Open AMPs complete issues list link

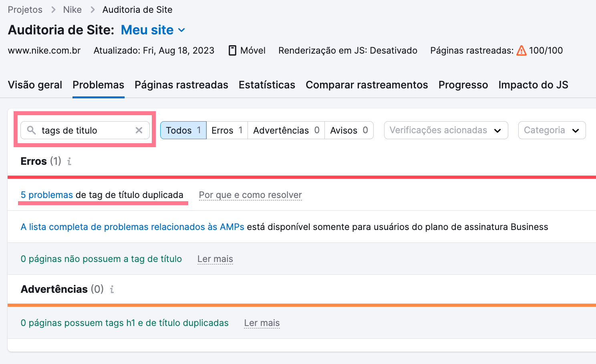pyautogui.click(x=133, y=227)
